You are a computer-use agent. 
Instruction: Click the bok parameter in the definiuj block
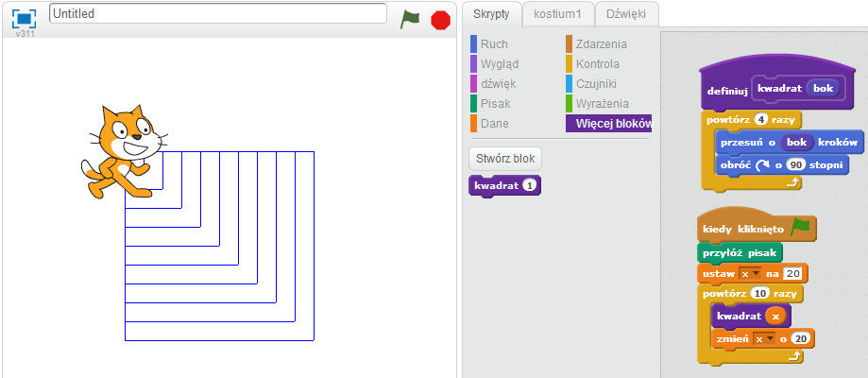pyautogui.click(x=824, y=89)
